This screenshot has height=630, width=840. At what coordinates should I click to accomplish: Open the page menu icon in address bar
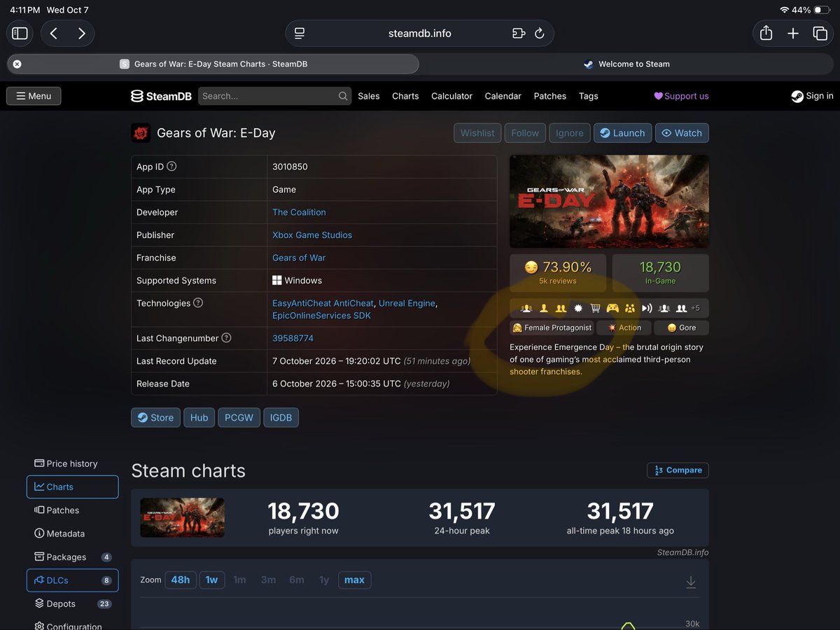300,34
